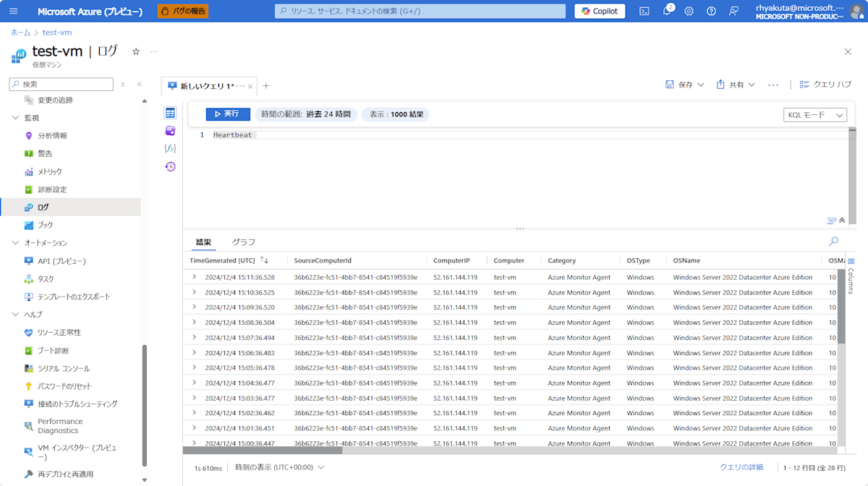Collapse the オートメーション section

[17, 243]
